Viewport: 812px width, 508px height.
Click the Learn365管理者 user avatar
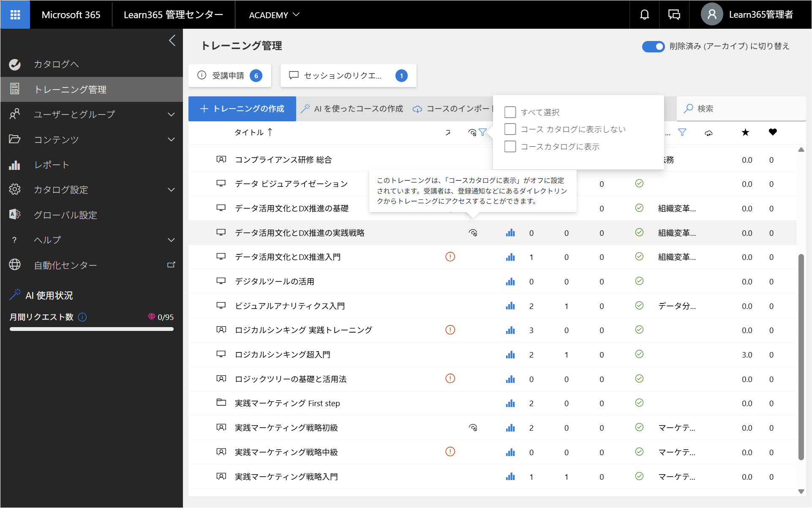[x=712, y=15]
